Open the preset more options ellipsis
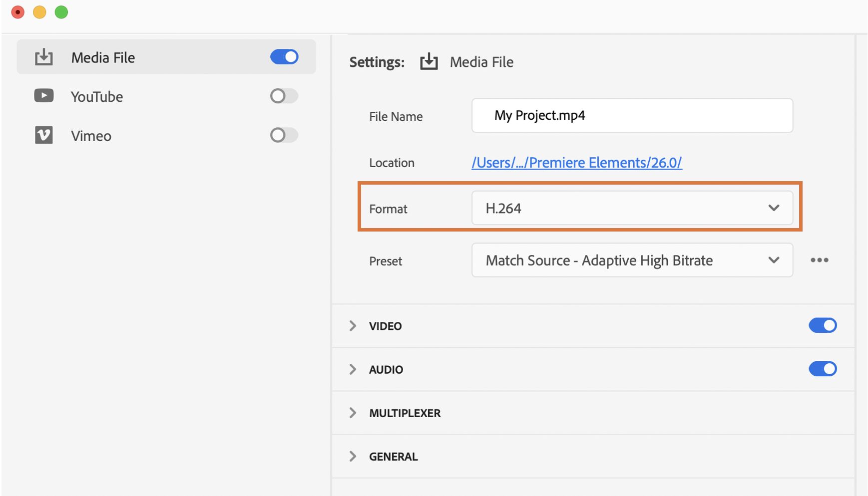The image size is (868, 496). coord(819,260)
